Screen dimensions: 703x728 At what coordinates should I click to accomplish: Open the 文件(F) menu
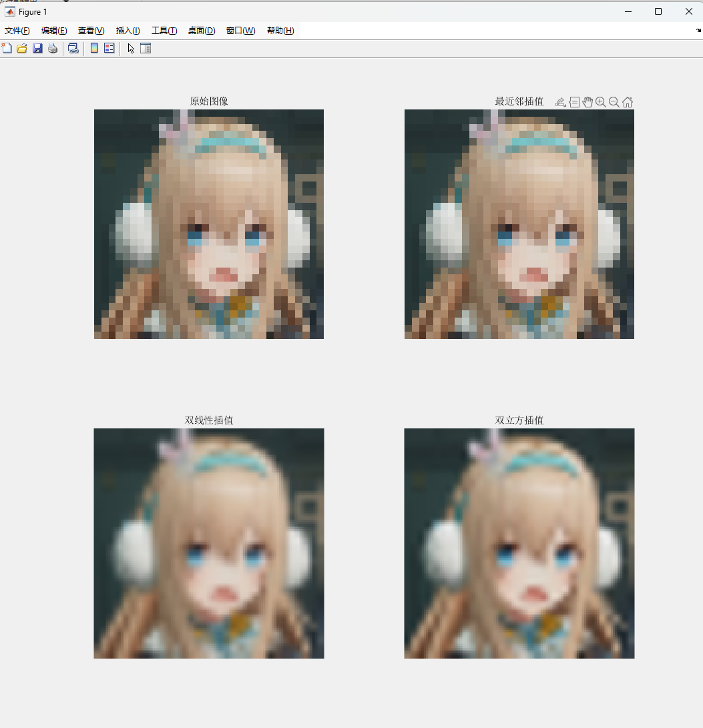[17, 31]
